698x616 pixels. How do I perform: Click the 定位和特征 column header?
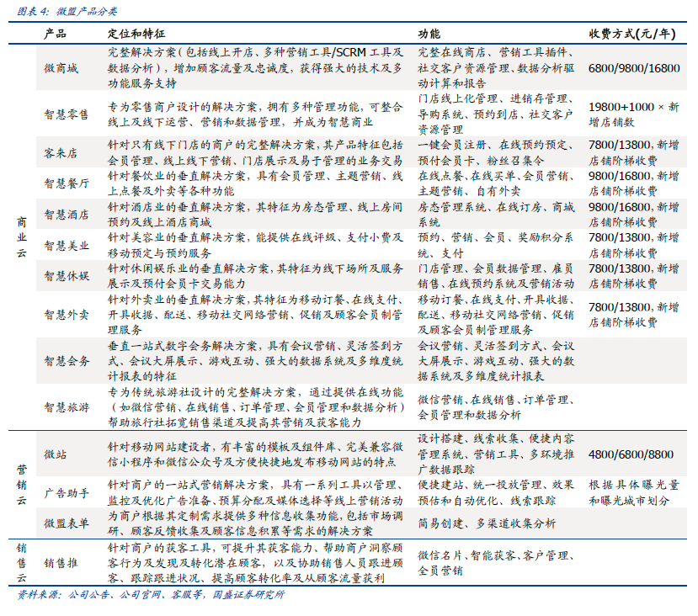click(x=136, y=34)
